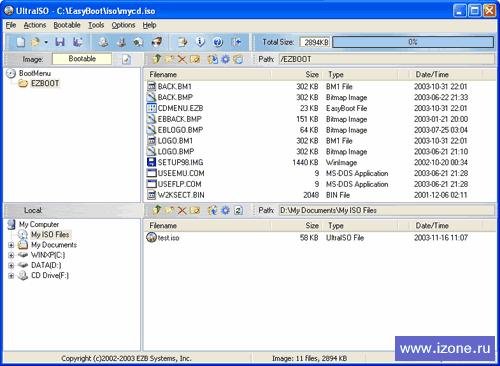This screenshot has width=500, height=366.
Task: Select My Computer in Local tree
Action: click(x=39, y=224)
